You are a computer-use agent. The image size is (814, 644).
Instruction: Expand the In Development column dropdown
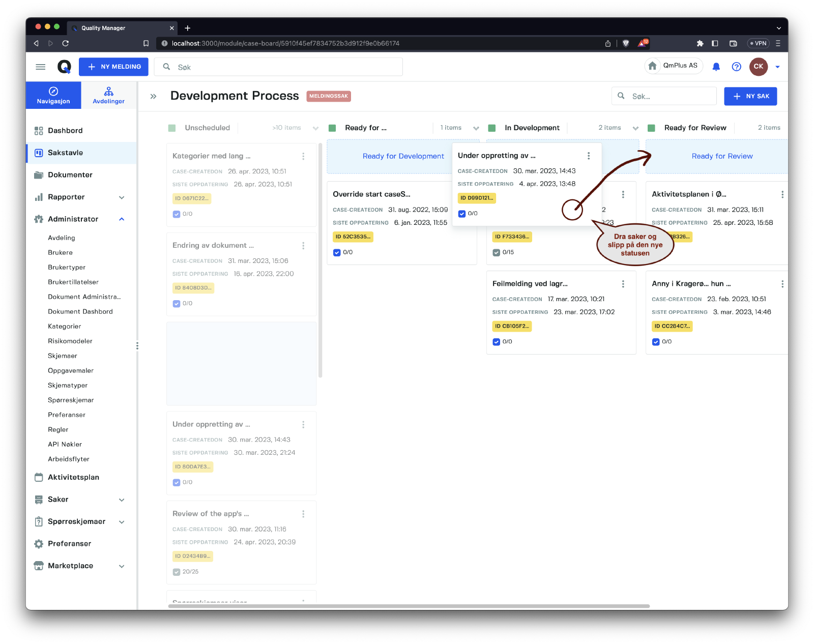coord(635,128)
